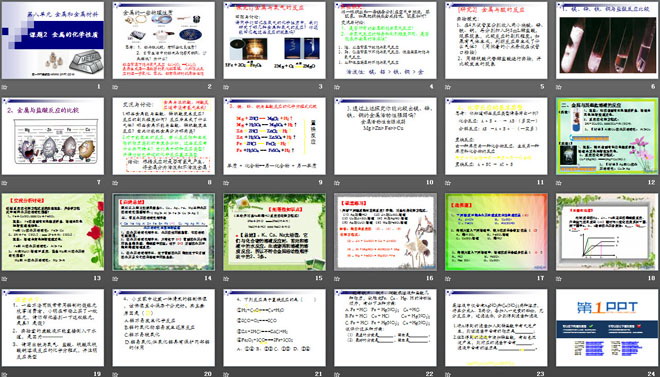This screenshot has height=377, width=660.
Task: Select slide 17 thumbnail with rainbow gradient background
Action: pyautogui.click(x=496, y=232)
